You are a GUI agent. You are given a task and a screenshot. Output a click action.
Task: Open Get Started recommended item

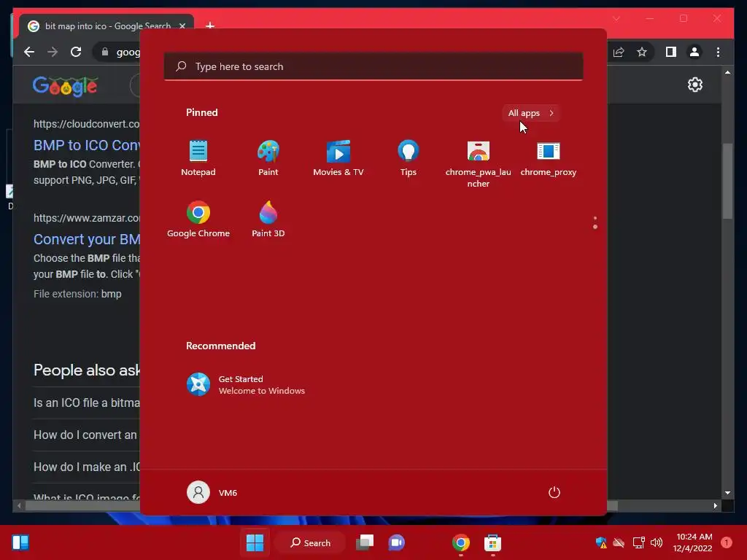coord(246,385)
